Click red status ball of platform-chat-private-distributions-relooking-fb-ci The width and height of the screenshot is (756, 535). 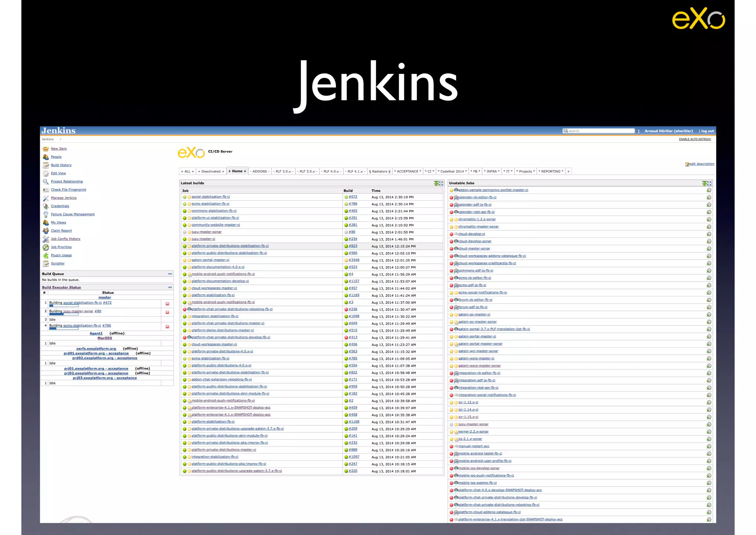tap(185, 310)
